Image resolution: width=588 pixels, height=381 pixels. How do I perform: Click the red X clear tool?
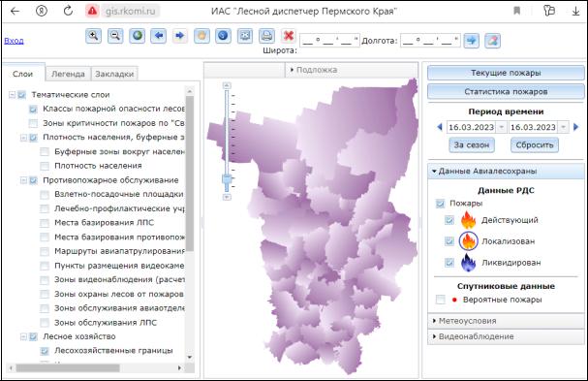pos(289,36)
